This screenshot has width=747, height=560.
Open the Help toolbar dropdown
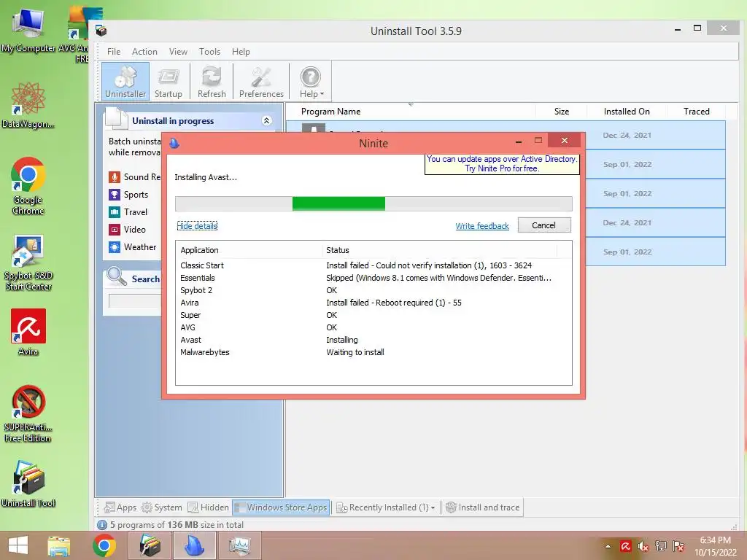(311, 81)
